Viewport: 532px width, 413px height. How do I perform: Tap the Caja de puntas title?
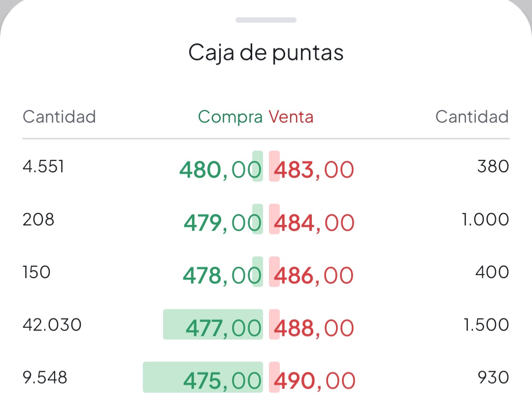pos(266,52)
